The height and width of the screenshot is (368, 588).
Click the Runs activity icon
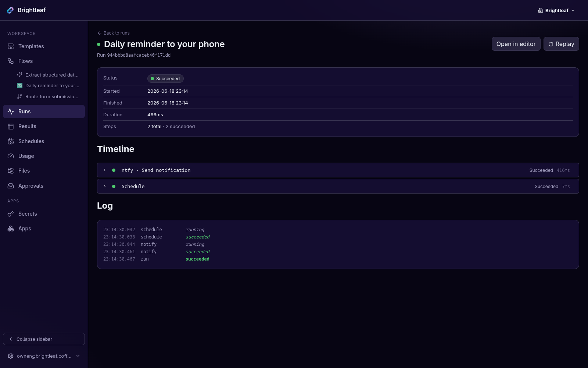(x=11, y=112)
